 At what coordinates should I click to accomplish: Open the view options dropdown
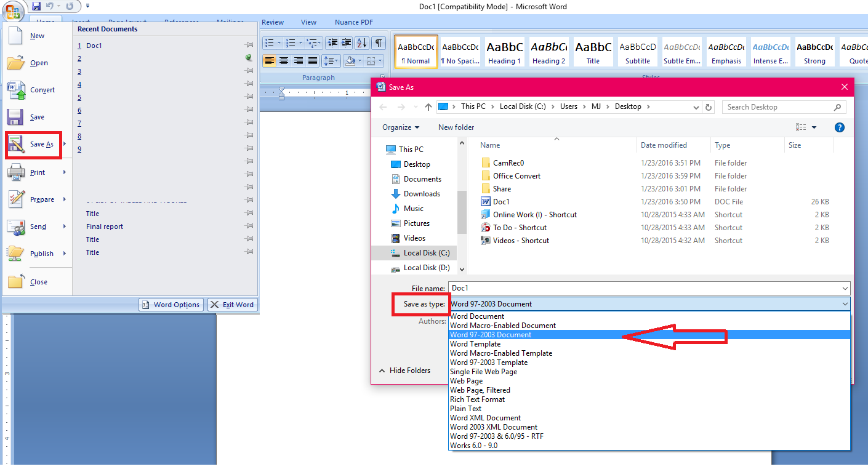point(814,127)
